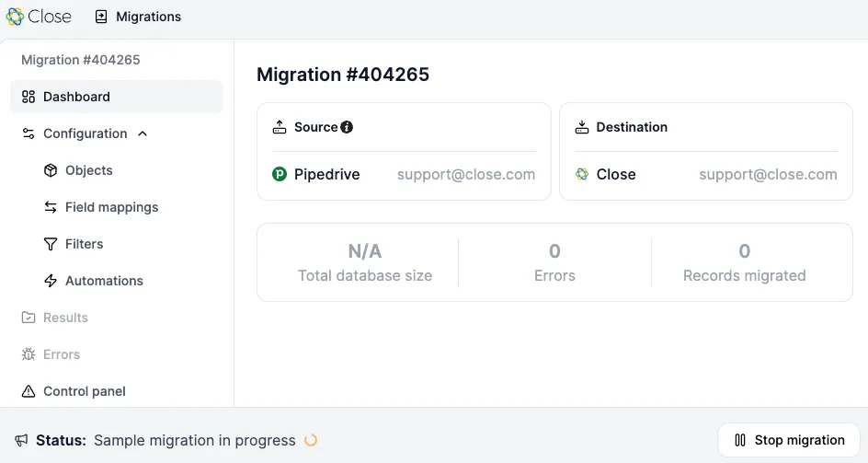The width and height of the screenshot is (868, 463).
Task: Open the Automations page
Action: (104, 281)
